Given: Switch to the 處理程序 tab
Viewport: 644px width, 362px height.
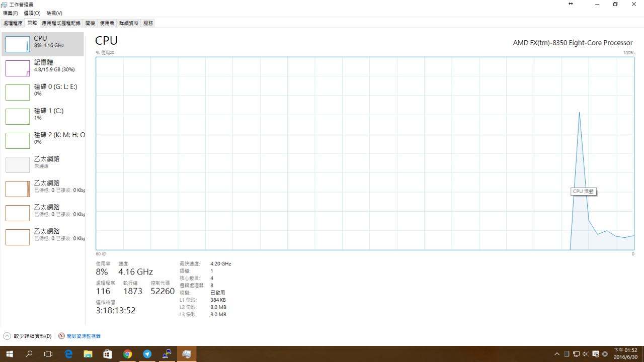Looking at the screenshot, I should 13,23.
